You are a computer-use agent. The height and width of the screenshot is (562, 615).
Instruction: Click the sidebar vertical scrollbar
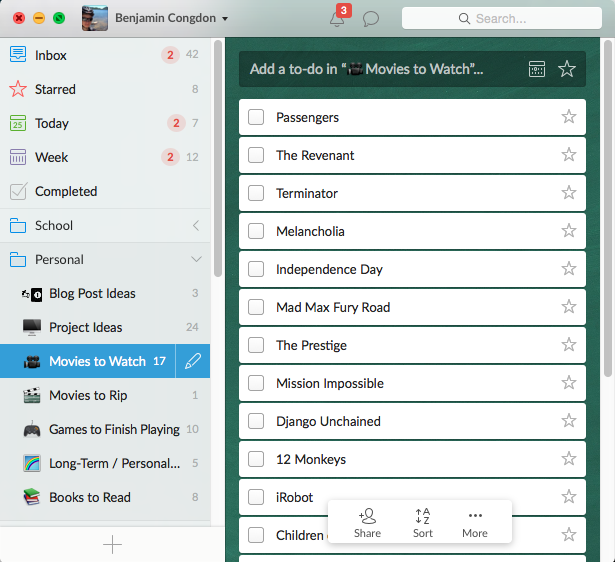tap(218, 158)
